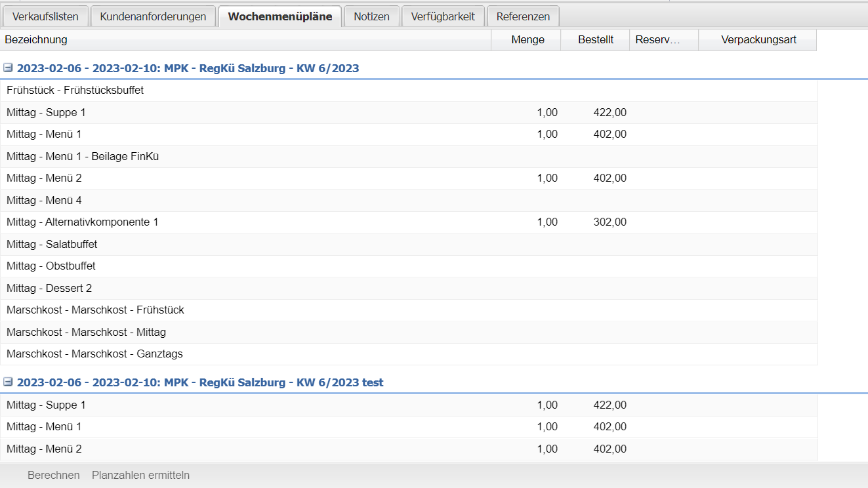Open the Notizen tab

[x=371, y=16]
